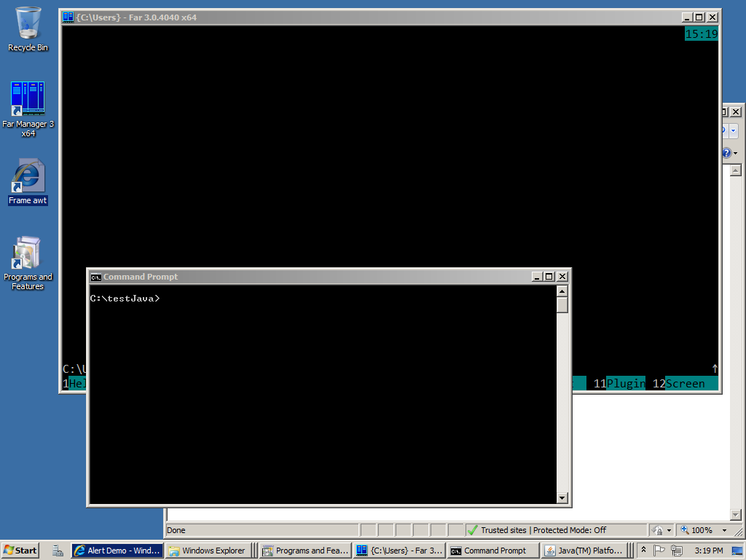Click the network status tray icon
This screenshot has height=560, width=746.
pyautogui.click(x=676, y=550)
